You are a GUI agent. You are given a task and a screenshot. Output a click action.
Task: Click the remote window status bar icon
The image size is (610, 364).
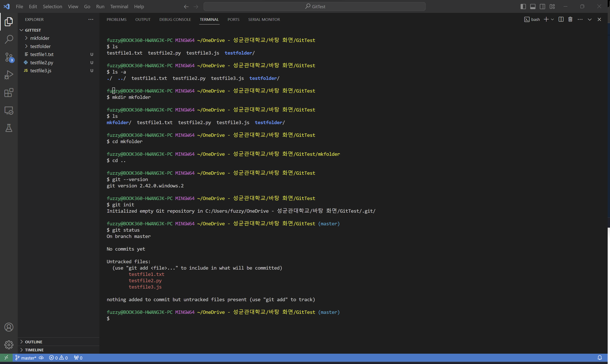pos(6,358)
